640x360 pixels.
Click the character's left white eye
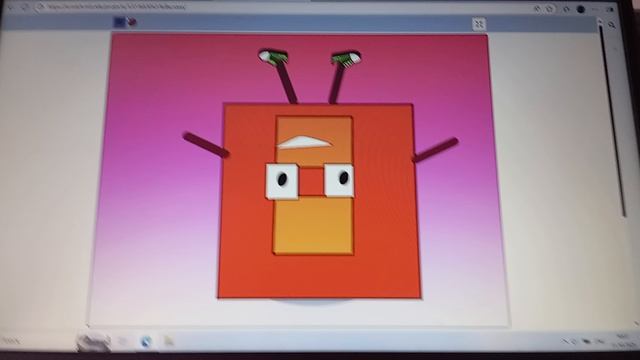(282, 181)
